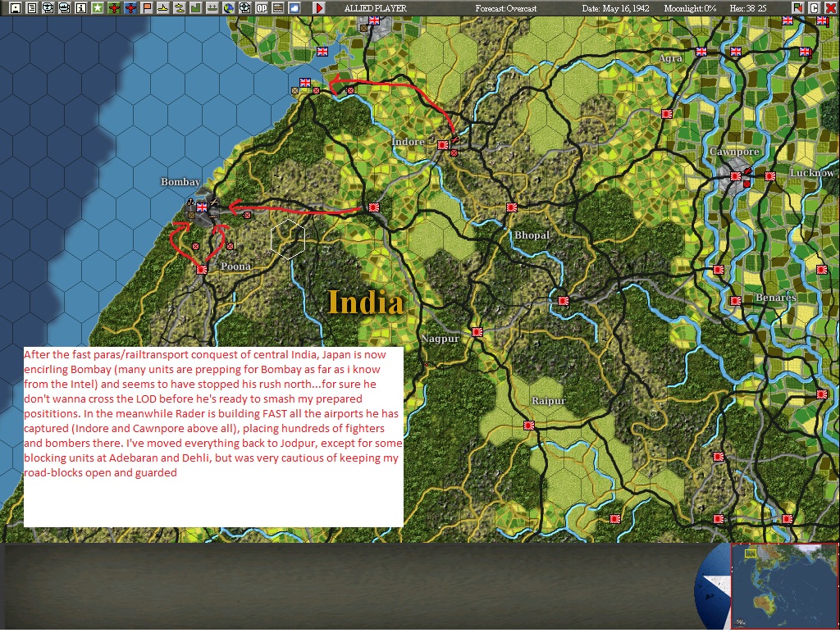Screen dimensions: 840x642
Task: Click red plane on green background icon
Action: [x=113, y=7]
